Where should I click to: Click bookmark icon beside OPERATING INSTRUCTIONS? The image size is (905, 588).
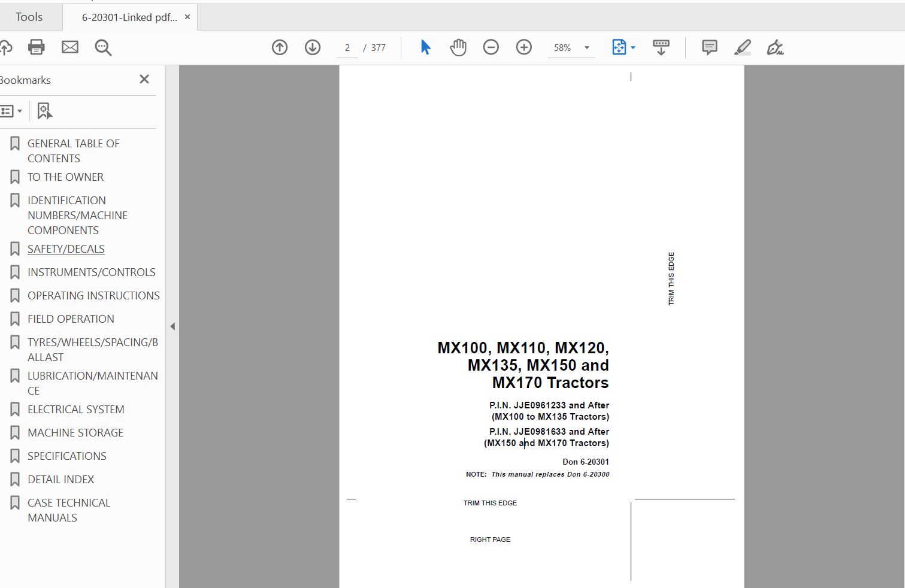tap(15, 296)
